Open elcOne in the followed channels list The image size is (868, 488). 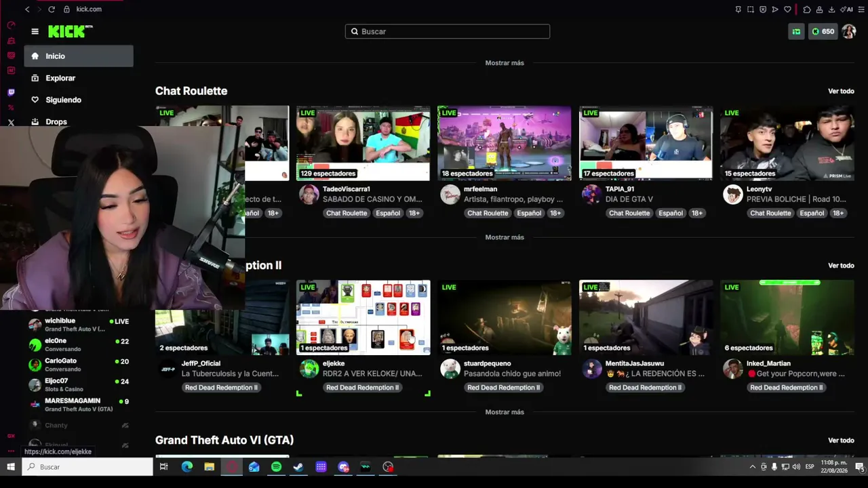tap(79, 345)
